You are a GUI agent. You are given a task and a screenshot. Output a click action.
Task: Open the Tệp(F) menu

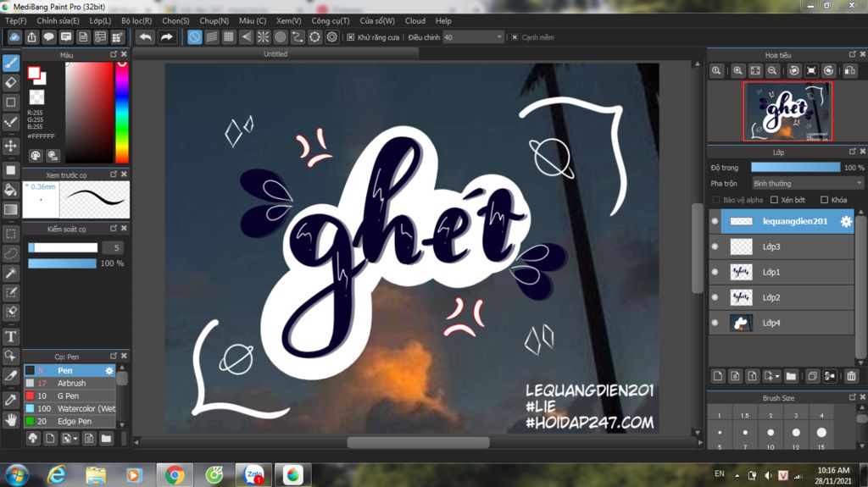pyautogui.click(x=16, y=20)
